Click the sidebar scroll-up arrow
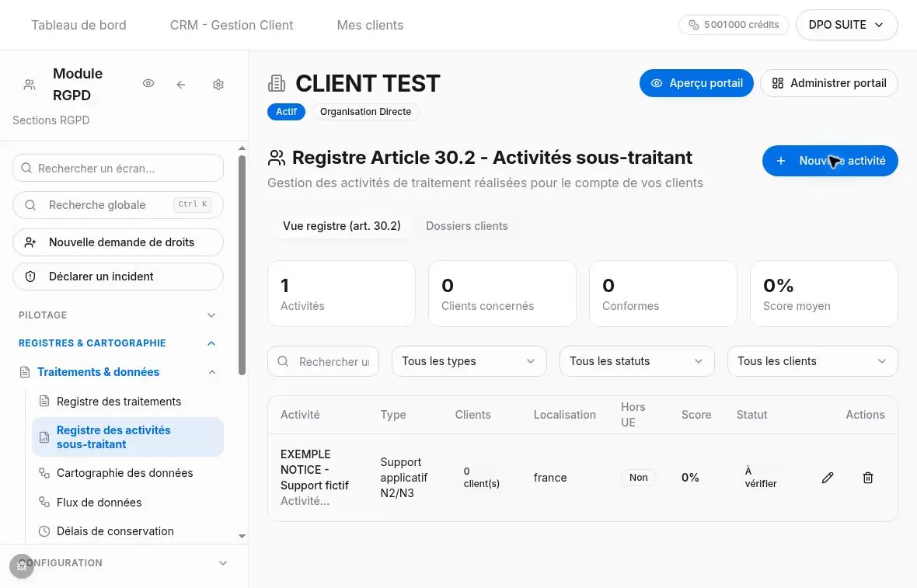 [x=242, y=148]
